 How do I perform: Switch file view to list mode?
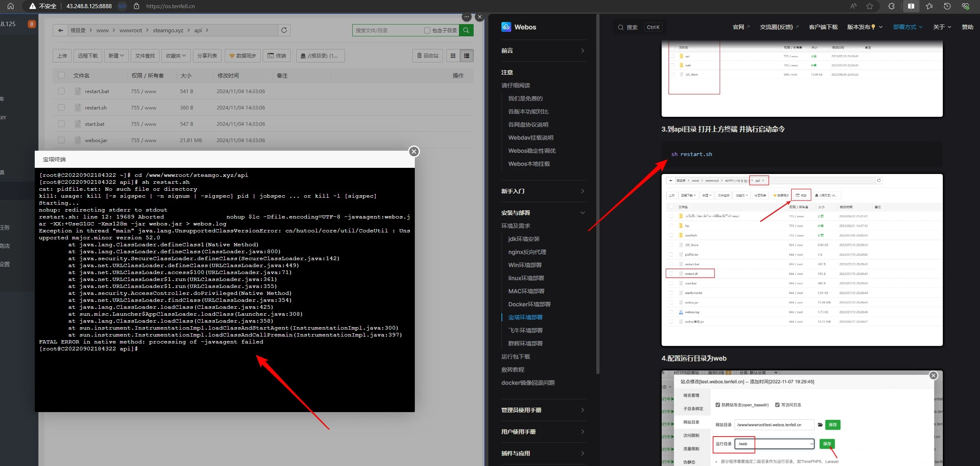(467, 56)
